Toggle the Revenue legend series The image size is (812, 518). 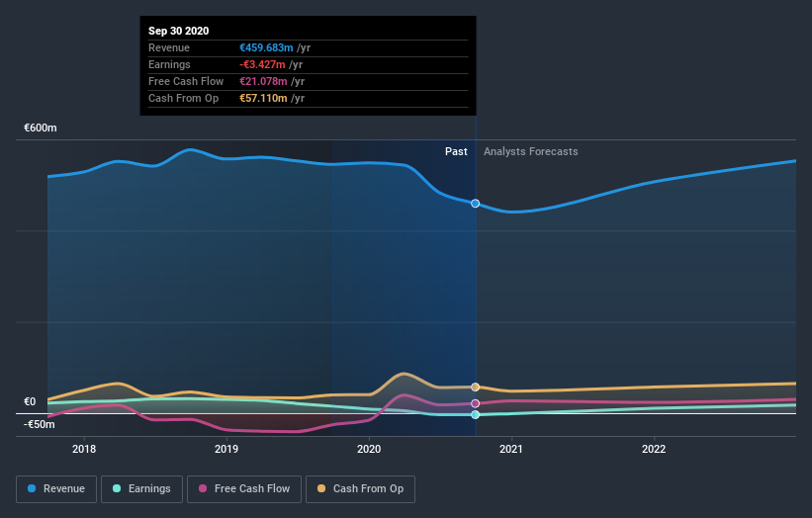pyautogui.click(x=56, y=489)
